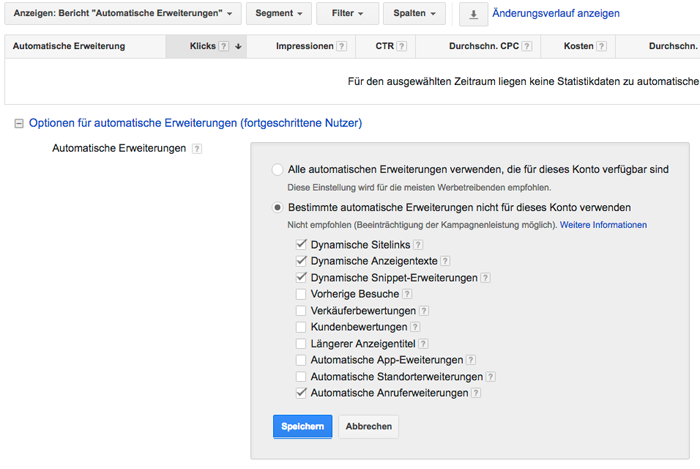
Task: Select 'Bestimmte automatische Erweiterungen nicht' radio
Action: 277,208
